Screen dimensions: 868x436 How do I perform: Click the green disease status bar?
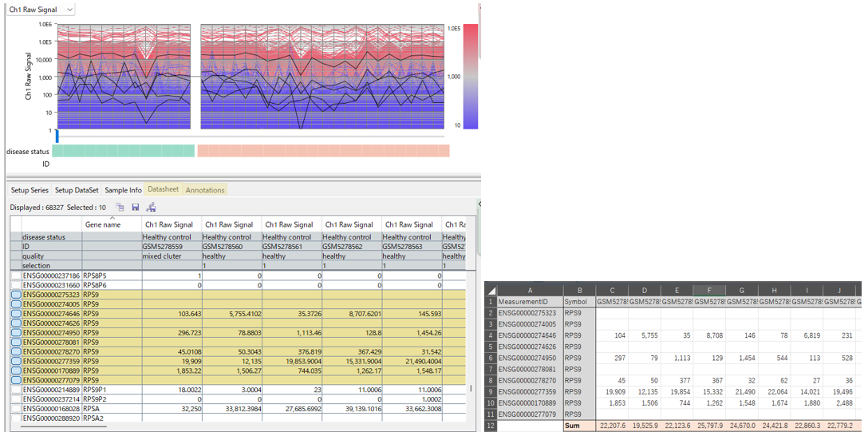click(x=123, y=151)
